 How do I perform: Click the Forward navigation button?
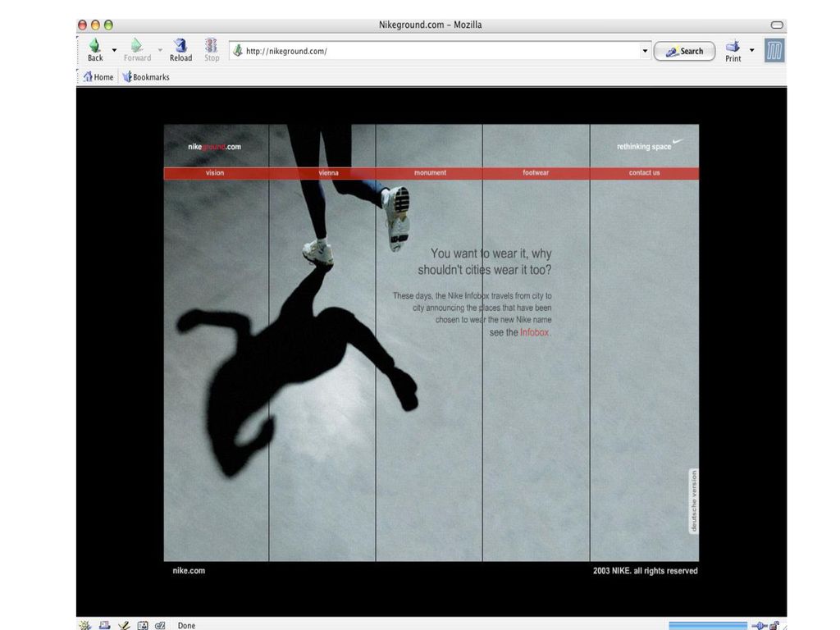pos(137,50)
